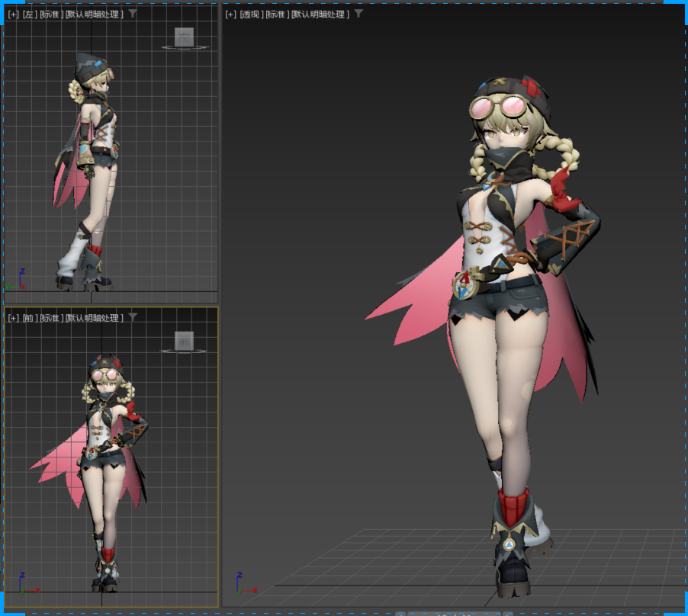Viewport: 688px width, 616px height.
Task: Open [默认明暗处理] shading menu in Front viewport
Action: tap(95, 318)
